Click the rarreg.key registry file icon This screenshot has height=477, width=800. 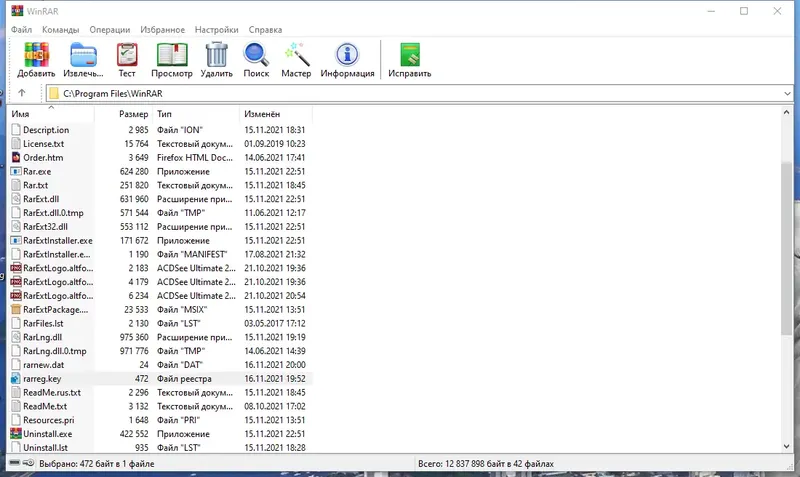coord(16,379)
